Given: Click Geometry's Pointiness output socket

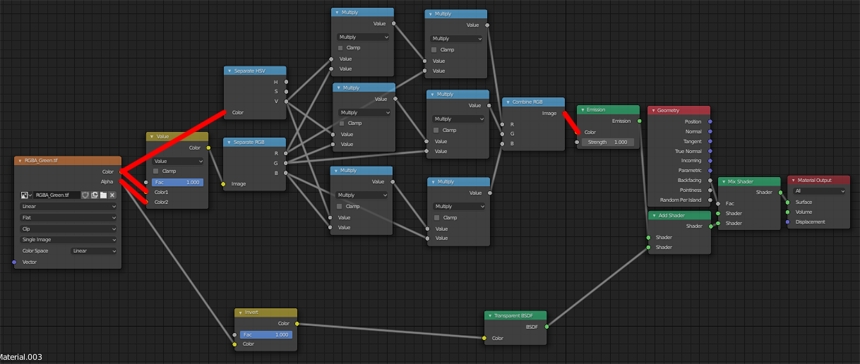Looking at the screenshot, I should pyautogui.click(x=710, y=190).
